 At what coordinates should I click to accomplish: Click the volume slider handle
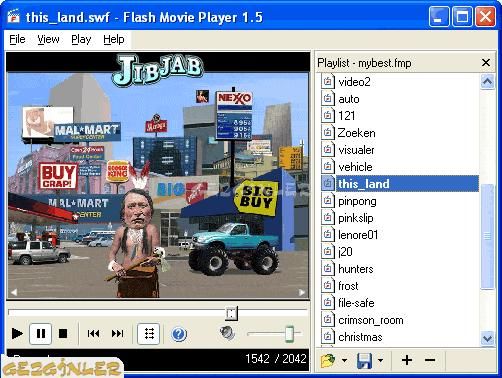point(289,334)
